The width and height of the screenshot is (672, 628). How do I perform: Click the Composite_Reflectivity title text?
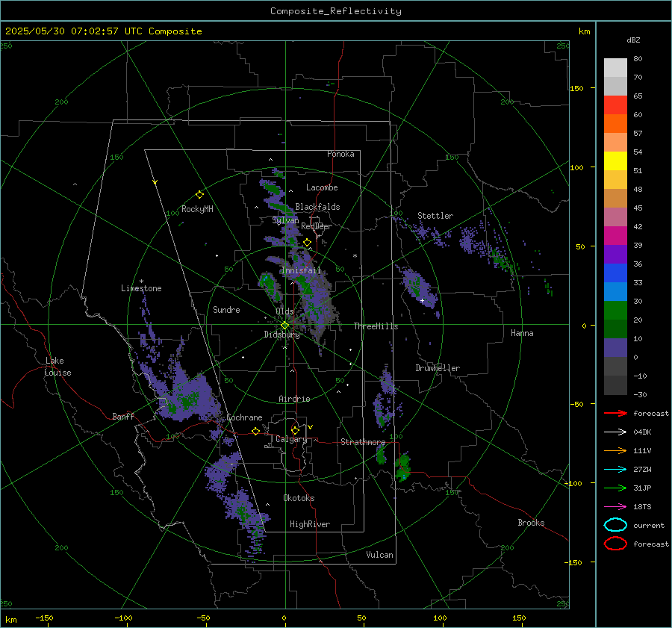pos(335,11)
